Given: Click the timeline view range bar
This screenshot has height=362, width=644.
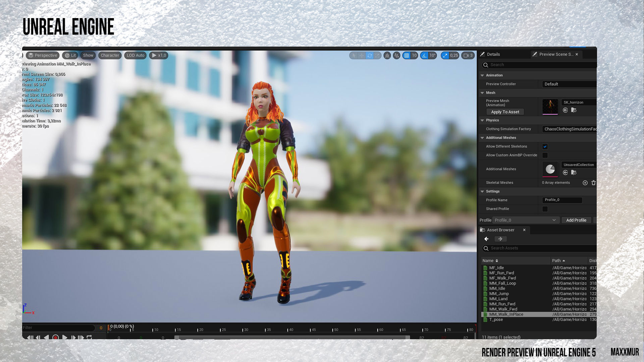Looking at the screenshot, I should (x=292, y=338).
